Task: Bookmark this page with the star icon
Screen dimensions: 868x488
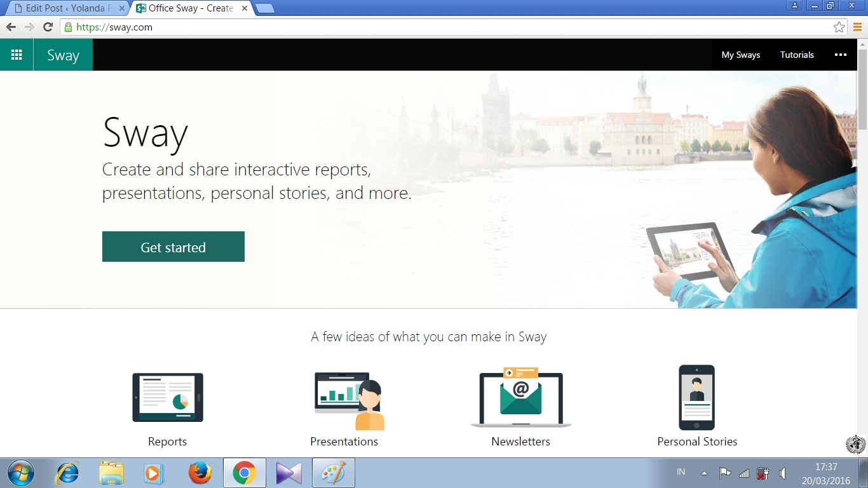Action: click(x=839, y=27)
